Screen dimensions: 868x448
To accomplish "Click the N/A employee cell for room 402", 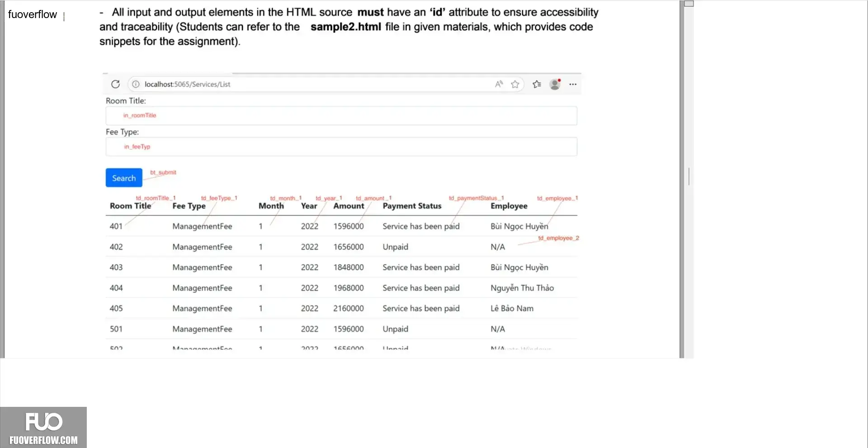I will pyautogui.click(x=498, y=247).
